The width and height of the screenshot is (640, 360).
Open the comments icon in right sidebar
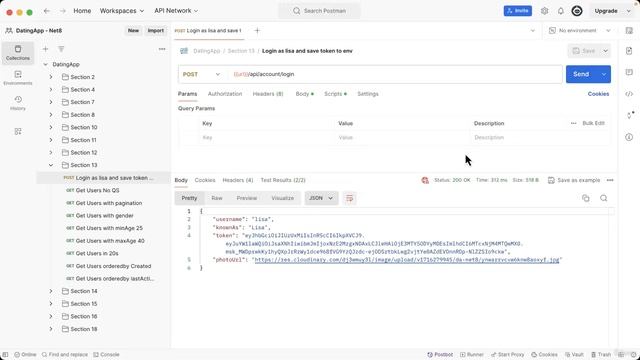(629, 72)
